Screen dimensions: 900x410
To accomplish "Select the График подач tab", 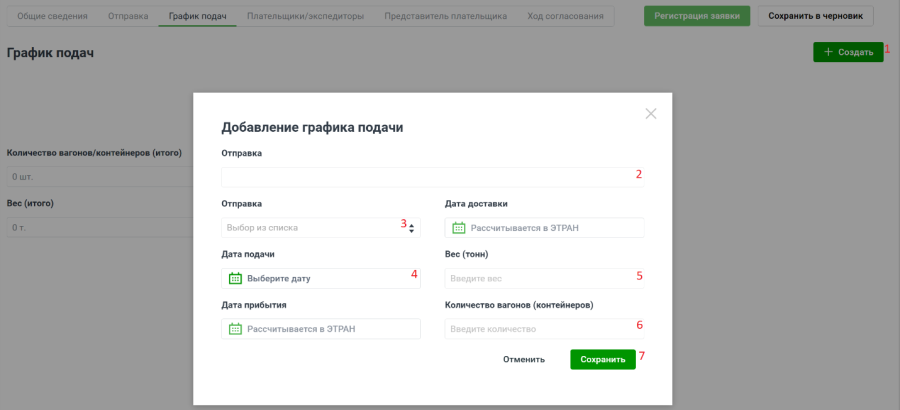I will pyautogui.click(x=197, y=17).
